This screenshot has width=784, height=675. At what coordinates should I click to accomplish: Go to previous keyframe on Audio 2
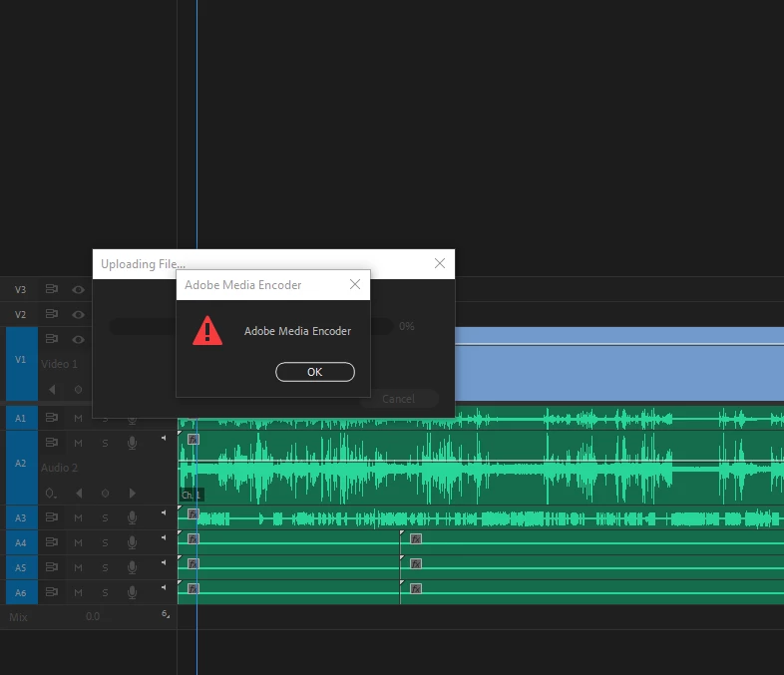(x=79, y=494)
